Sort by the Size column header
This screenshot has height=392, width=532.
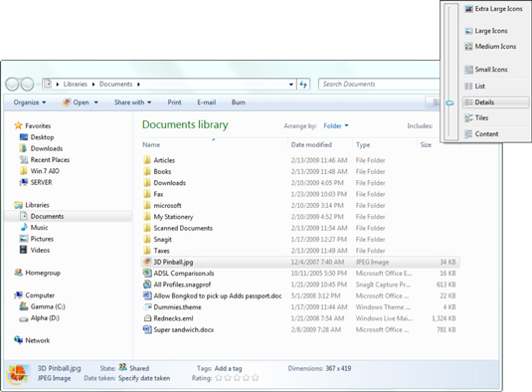coord(426,145)
